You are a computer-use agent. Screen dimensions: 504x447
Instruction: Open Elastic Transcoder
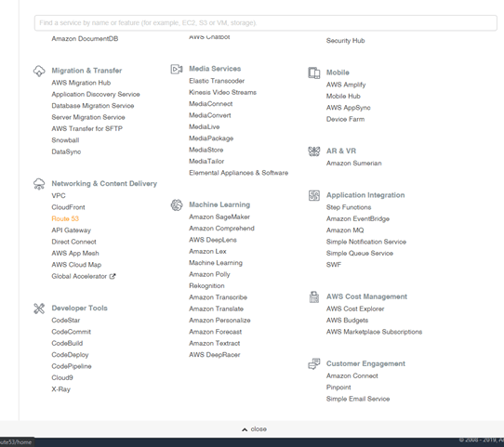point(217,81)
